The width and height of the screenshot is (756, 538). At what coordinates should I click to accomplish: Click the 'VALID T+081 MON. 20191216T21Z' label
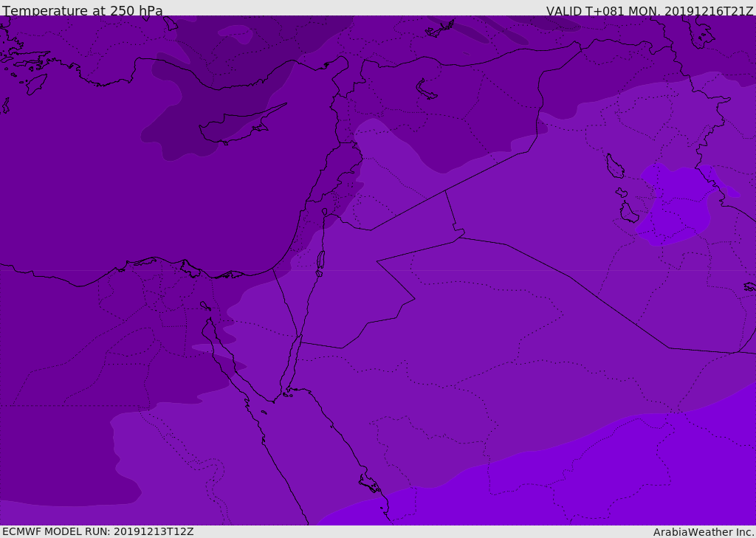point(650,11)
